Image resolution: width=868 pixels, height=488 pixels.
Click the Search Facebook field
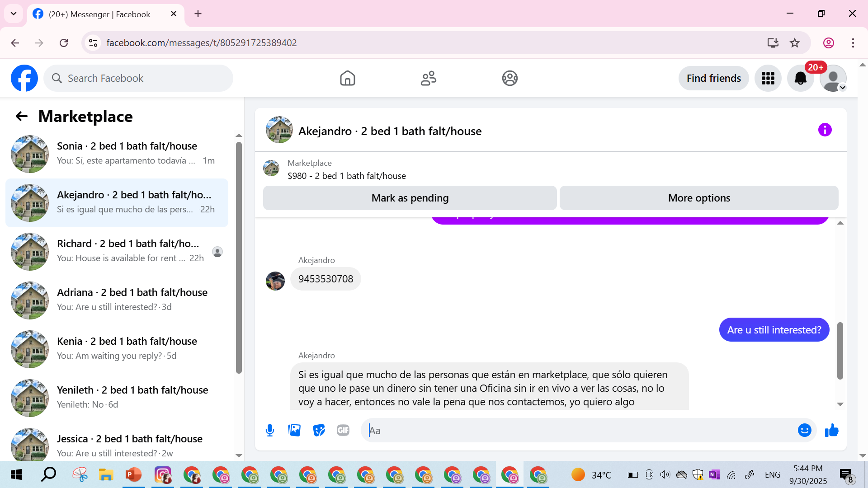[x=138, y=78]
